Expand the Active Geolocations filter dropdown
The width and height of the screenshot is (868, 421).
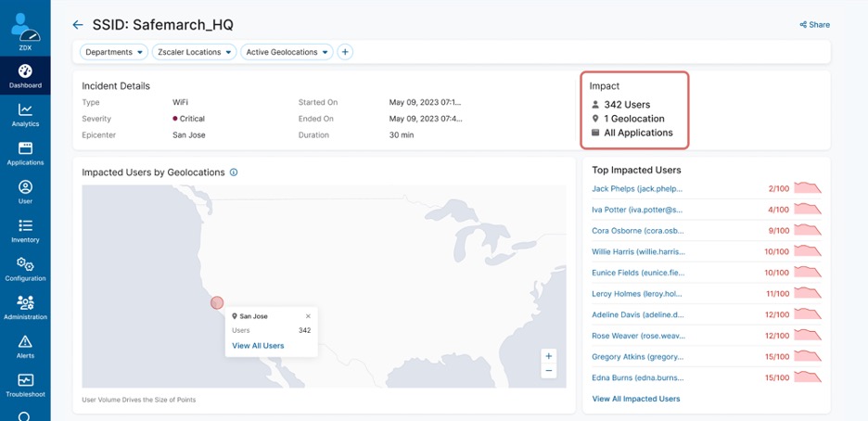point(287,53)
